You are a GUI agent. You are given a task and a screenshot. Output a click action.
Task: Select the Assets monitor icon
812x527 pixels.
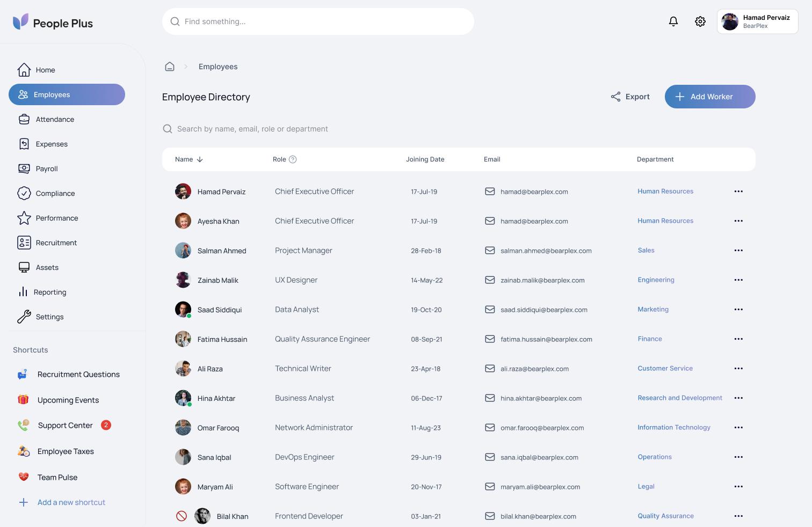click(24, 267)
